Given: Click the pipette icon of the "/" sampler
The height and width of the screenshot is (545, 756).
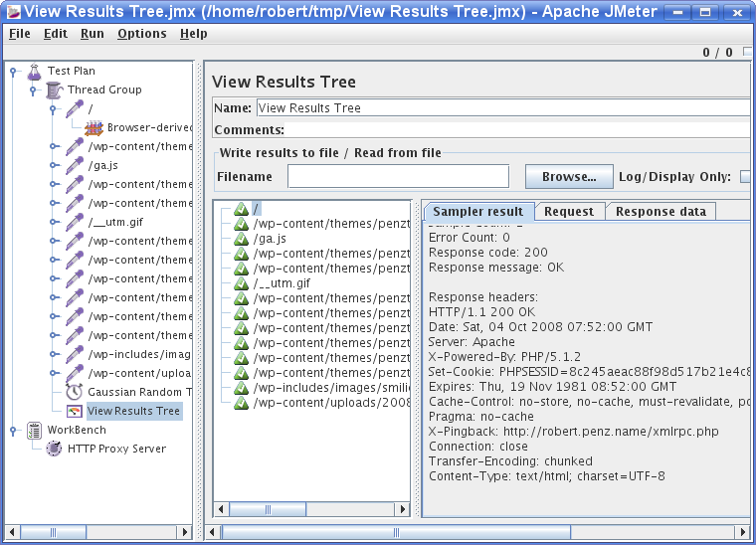Looking at the screenshot, I should (75, 109).
